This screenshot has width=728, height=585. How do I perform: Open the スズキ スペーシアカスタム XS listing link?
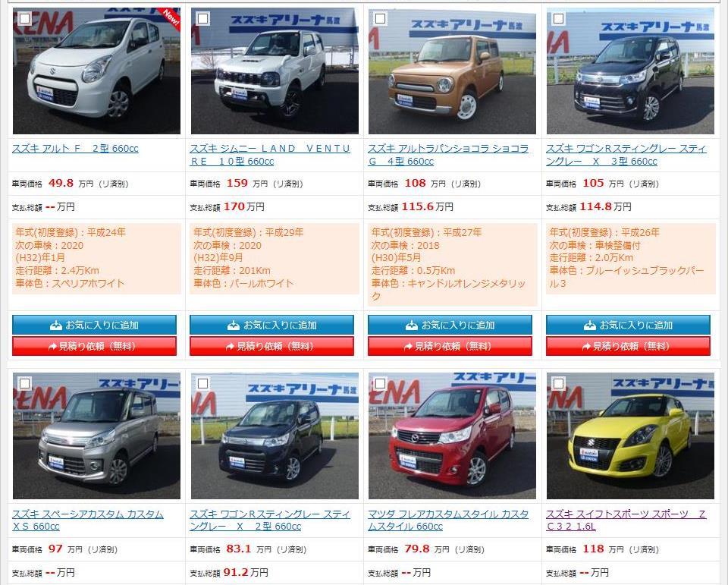(x=88, y=520)
